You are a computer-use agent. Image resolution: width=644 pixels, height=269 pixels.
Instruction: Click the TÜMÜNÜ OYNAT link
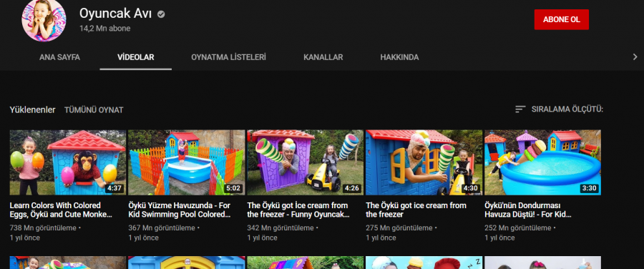94,110
